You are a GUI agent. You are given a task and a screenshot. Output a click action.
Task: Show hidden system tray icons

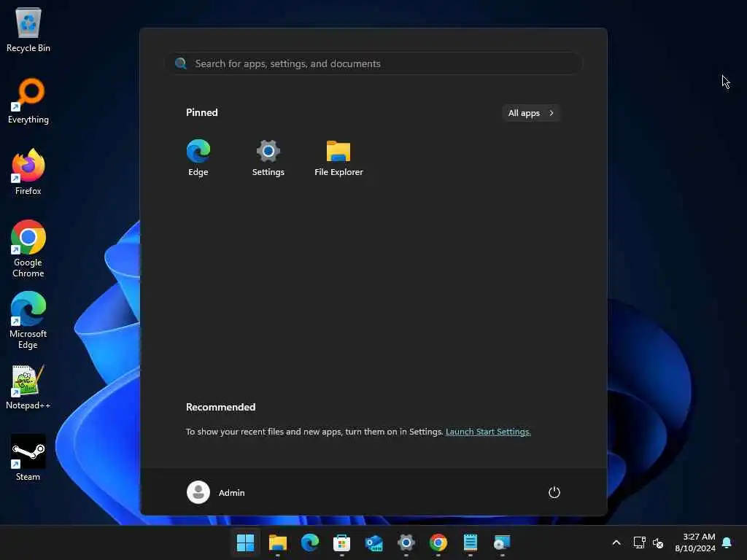click(616, 542)
